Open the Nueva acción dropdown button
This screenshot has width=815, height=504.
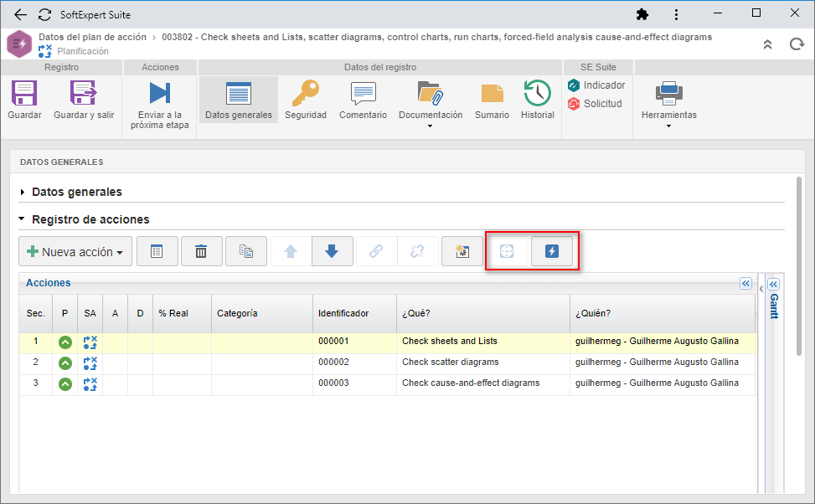75,251
